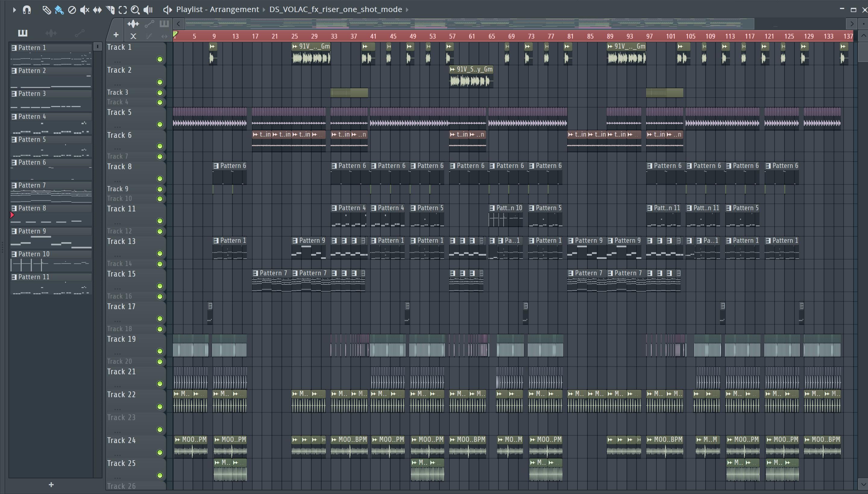Open the playlist options menu arrow
The height and width of the screenshot is (494, 868).
[x=14, y=10]
